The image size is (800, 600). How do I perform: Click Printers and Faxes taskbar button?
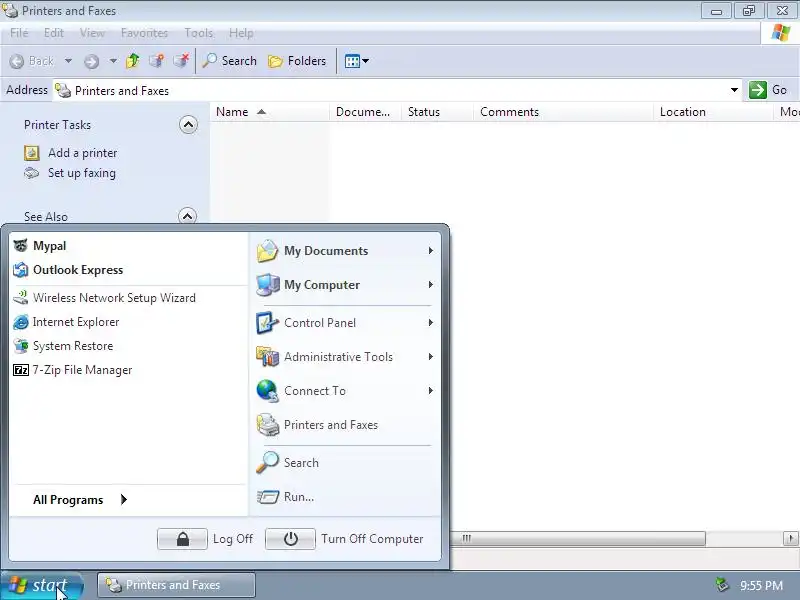pos(176,585)
